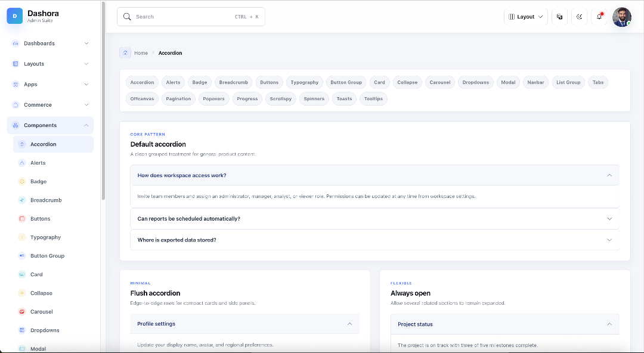Image resolution: width=644 pixels, height=353 pixels.
Task: Click the Accordion item icon in sidebar
Action: [x=22, y=144]
